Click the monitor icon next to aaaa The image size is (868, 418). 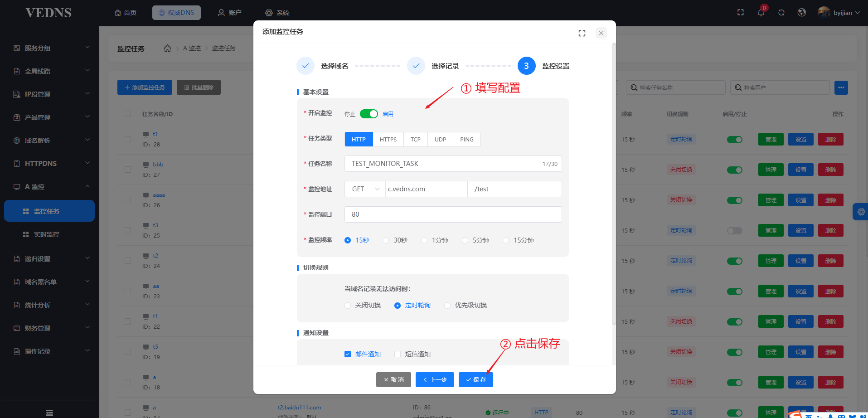coord(146,195)
